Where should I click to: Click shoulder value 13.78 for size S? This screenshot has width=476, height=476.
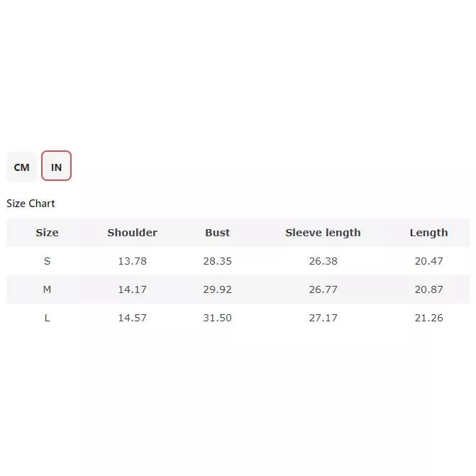coord(132,261)
